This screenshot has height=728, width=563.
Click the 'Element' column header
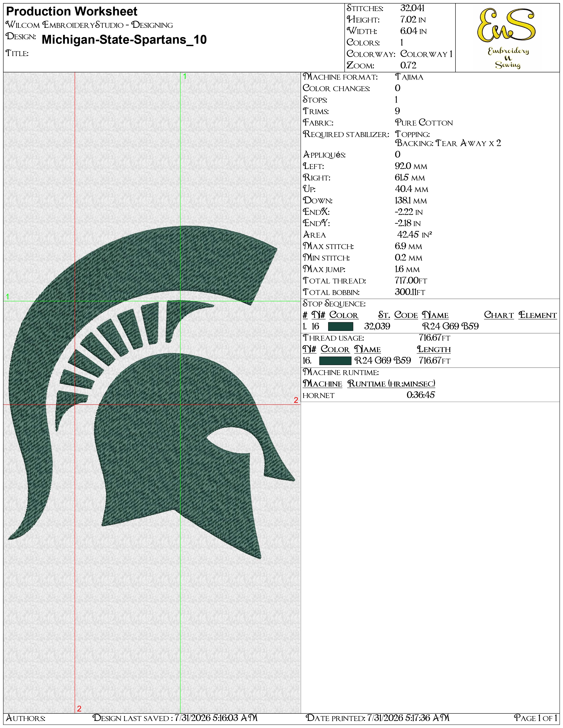(x=538, y=315)
